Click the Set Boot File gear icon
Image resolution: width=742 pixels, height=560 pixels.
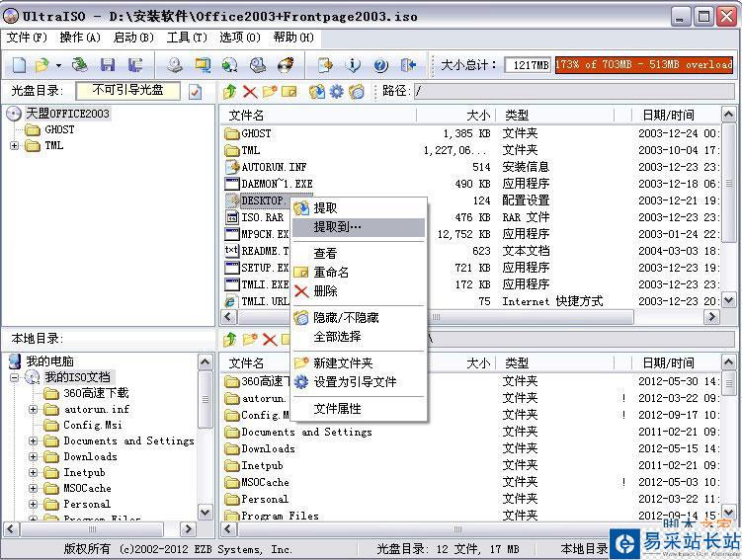point(337,91)
